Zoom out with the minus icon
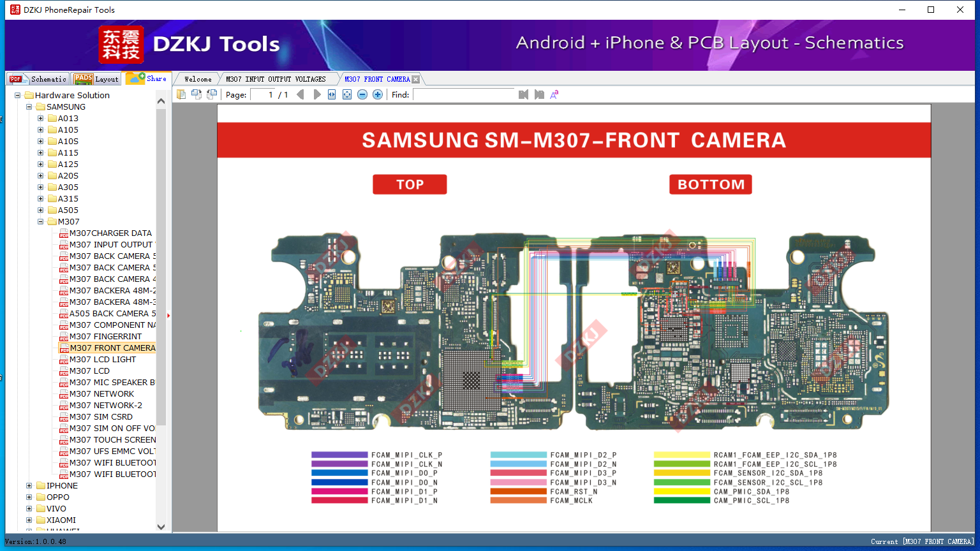The height and width of the screenshot is (551, 980). point(362,94)
